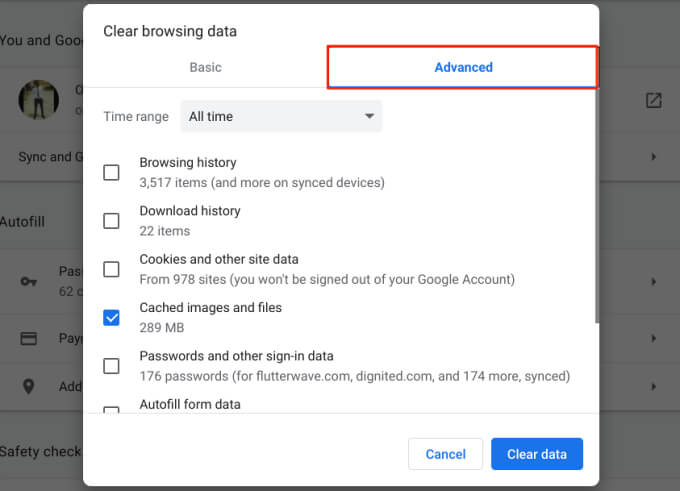Click the open-in-new-tab icon beside the account
This screenshot has height=491, width=680.
coord(653,100)
